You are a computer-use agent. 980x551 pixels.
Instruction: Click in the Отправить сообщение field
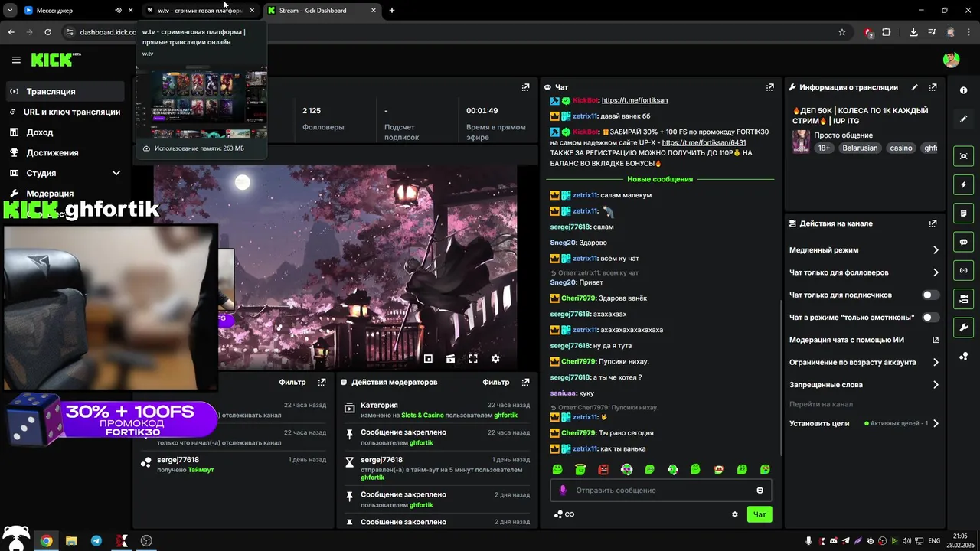click(662, 491)
